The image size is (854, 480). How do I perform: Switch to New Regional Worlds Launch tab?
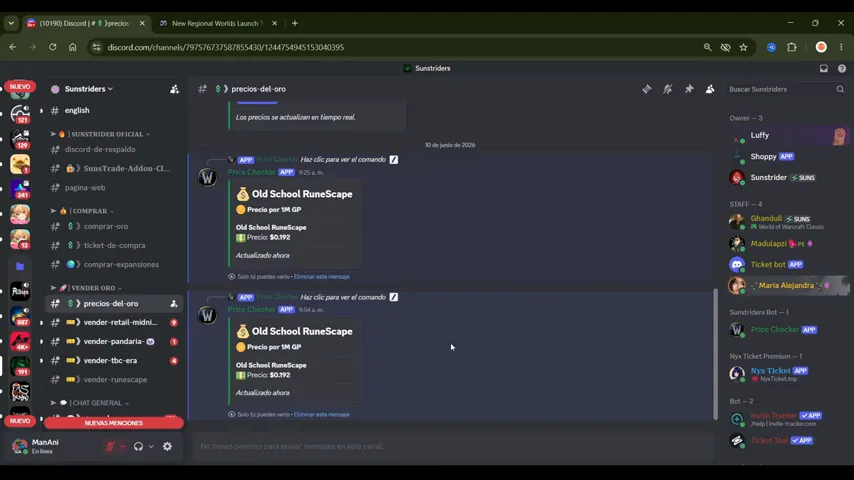pyautogui.click(x=218, y=23)
